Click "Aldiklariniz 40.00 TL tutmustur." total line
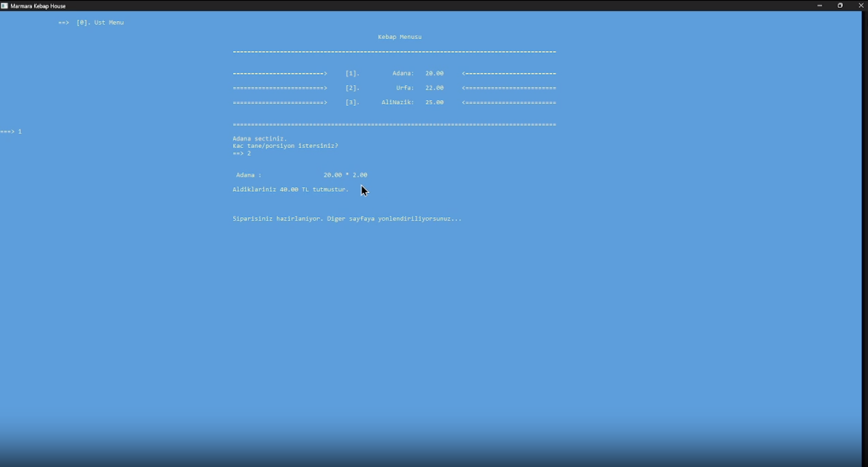 point(290,190)
